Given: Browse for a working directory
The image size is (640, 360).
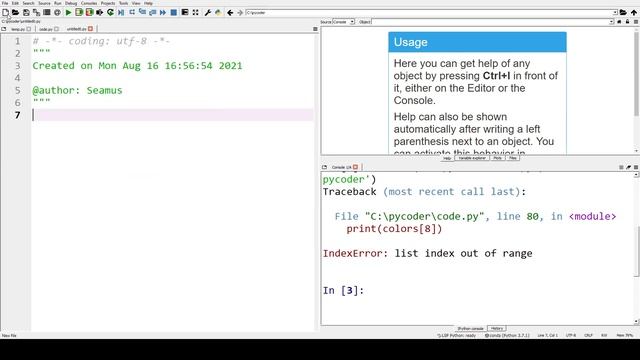Looking at the screenshot, I should pos(623,13).
